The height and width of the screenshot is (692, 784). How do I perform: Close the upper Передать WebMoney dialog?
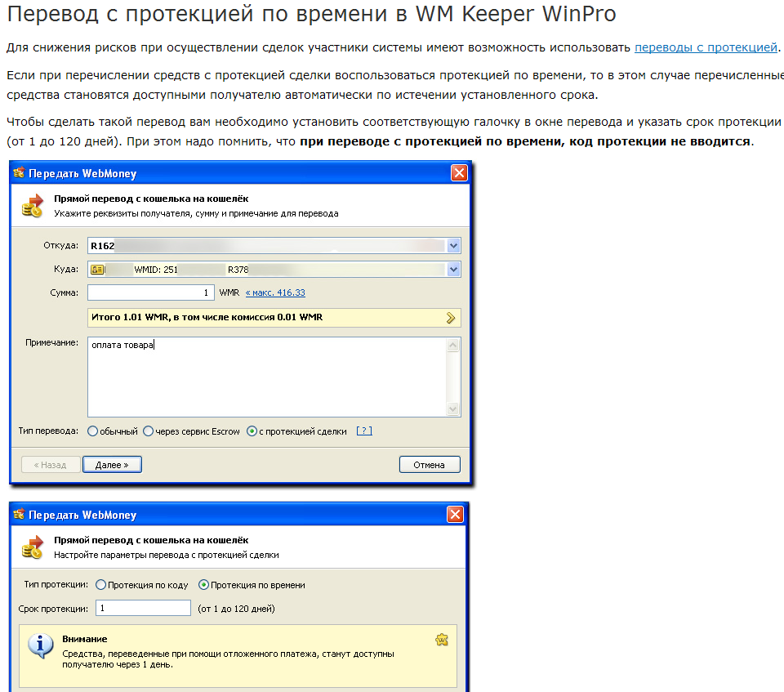(x=459, y=173)
